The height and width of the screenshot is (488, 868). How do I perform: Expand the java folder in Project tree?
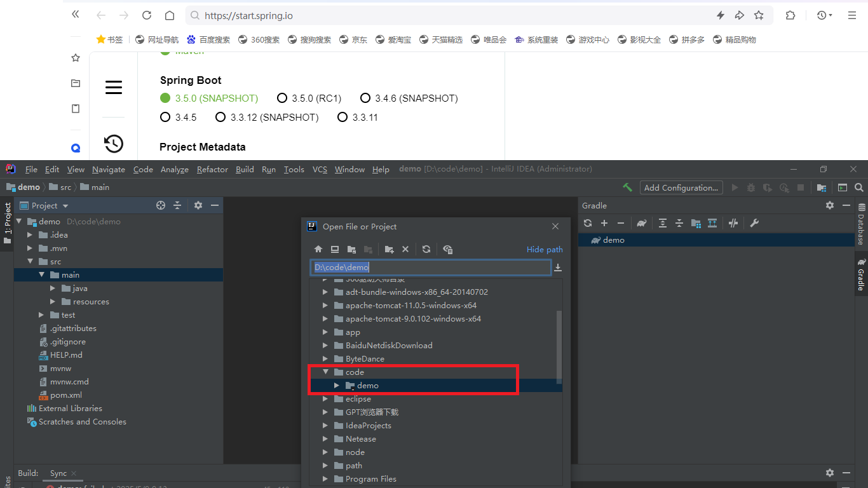53,288
